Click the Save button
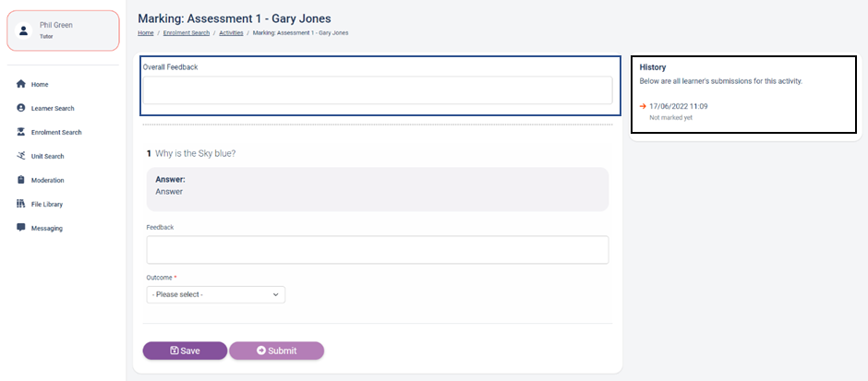This screenshot has height=381, width=868. click(185, 351)
